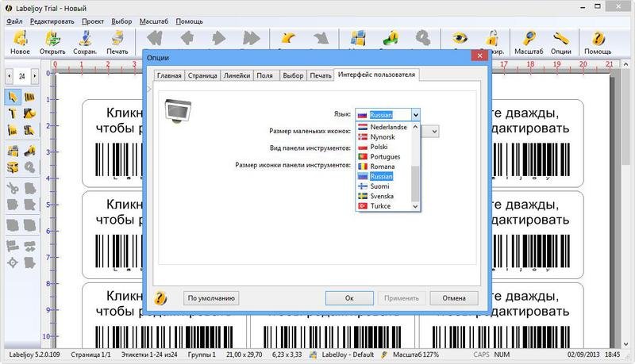Click the По умолчанию button
The image size is (635, 364).
(211, 298)
